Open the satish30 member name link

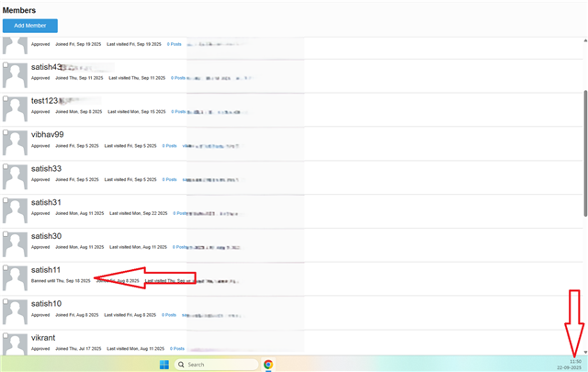pyautogui.click(x=46, y=236)
